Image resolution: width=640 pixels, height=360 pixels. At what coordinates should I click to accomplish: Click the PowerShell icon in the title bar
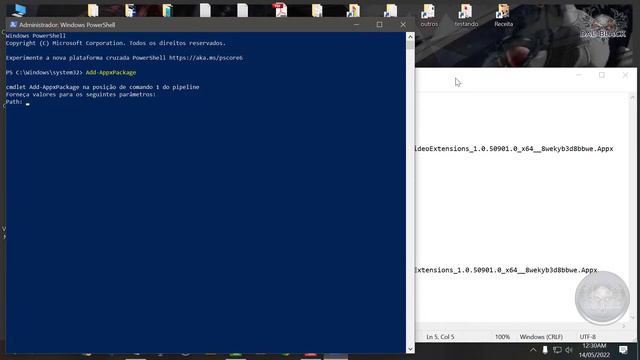(x=13, y=24)
